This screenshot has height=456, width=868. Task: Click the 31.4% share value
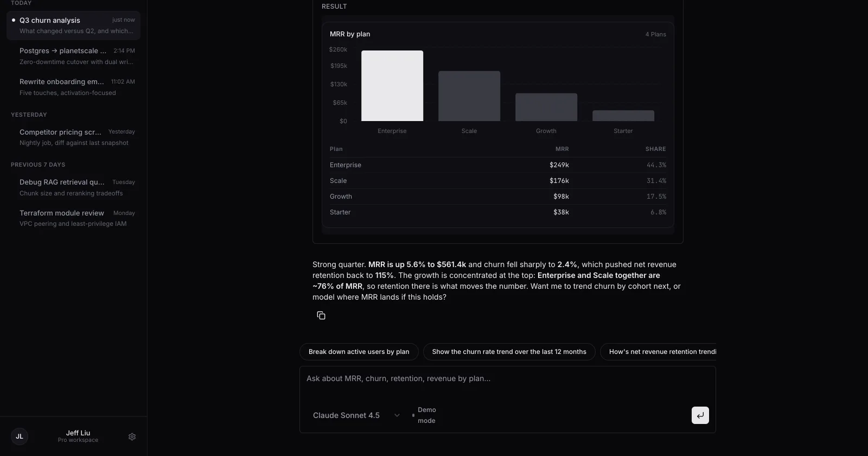click(x=656, y=181)
